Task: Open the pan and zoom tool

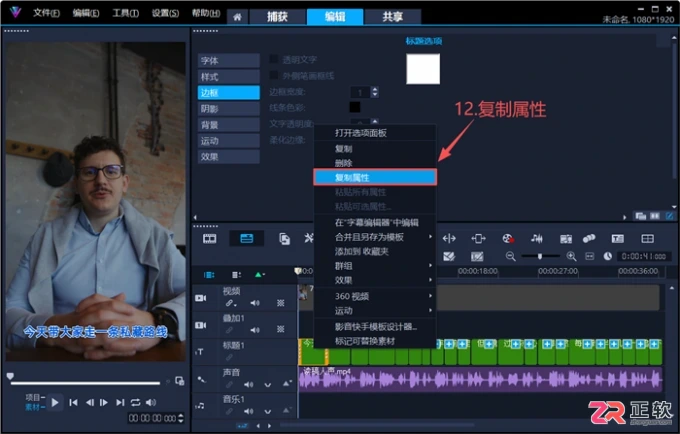Action: pos(478,238)
